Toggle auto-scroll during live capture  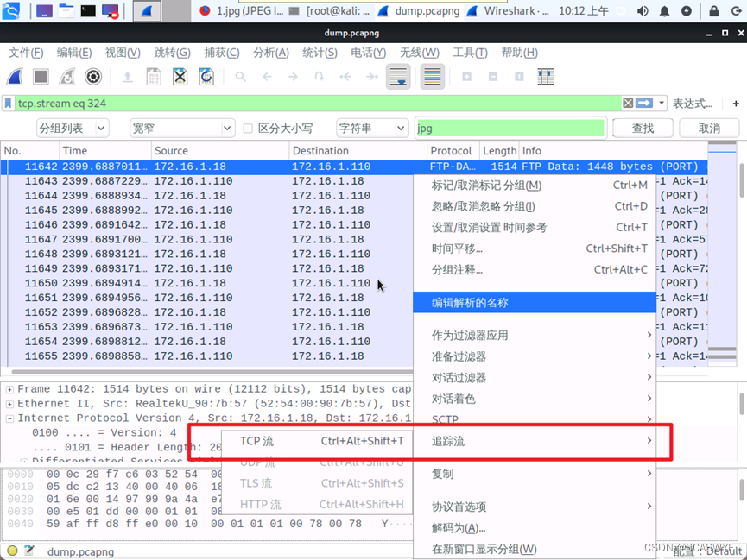398,76
